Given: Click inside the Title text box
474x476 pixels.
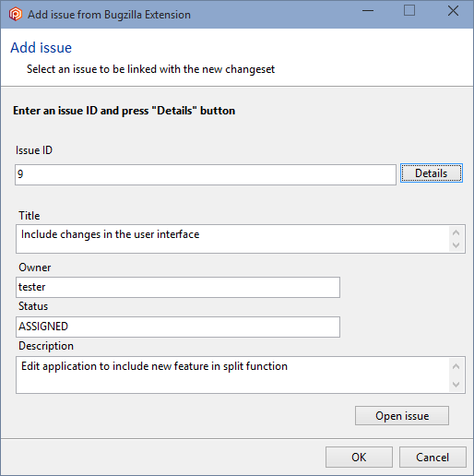Looking at the screenshot, I should pyautogui.click(x=232, y=239).
